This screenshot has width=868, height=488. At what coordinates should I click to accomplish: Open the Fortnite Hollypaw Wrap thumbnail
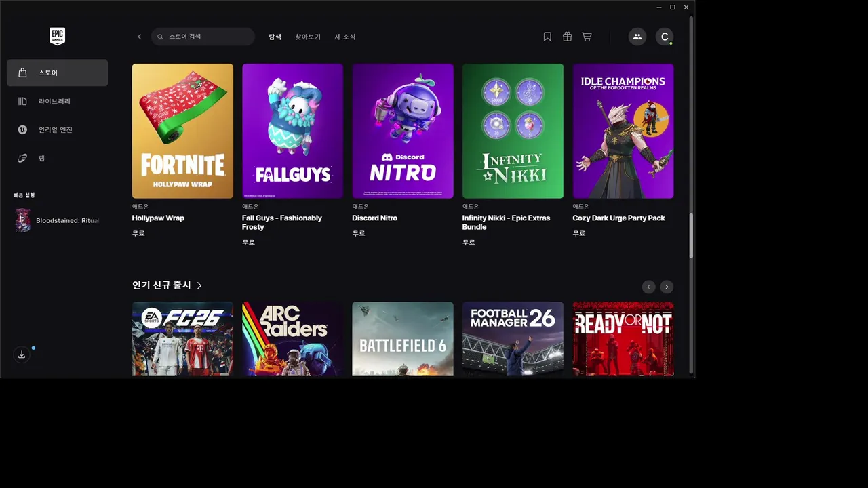pos(182,131)
